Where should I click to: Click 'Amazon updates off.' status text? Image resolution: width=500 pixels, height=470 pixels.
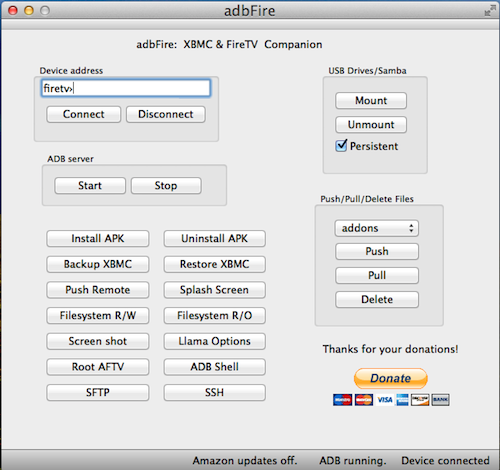click(245, 461)
